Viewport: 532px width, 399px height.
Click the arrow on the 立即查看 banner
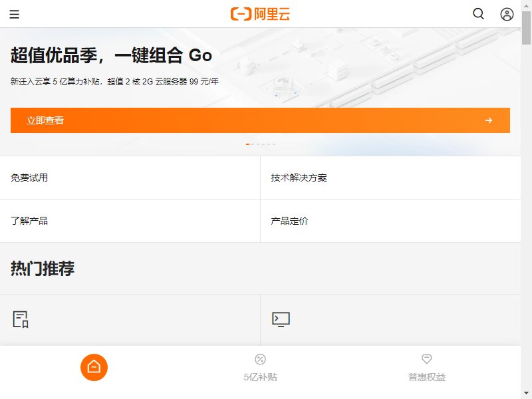[489, 120]
